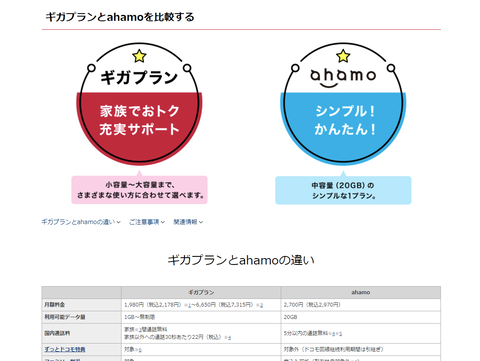Image resolution: width=480 pixels, height=361 pixels.
Task: Click the red ギガプラン circle graphic
Action: [x=139, y=104]
